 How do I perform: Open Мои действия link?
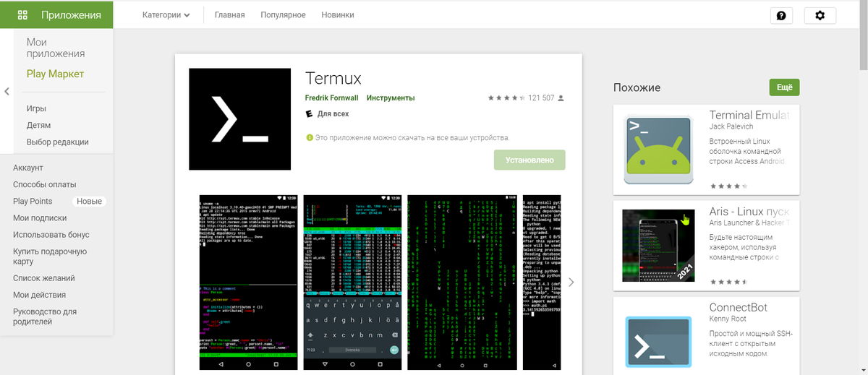coord(40,294)
